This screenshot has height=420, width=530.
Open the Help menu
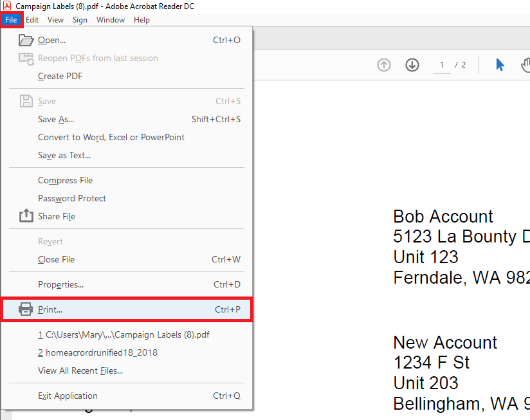click(142, 20)
